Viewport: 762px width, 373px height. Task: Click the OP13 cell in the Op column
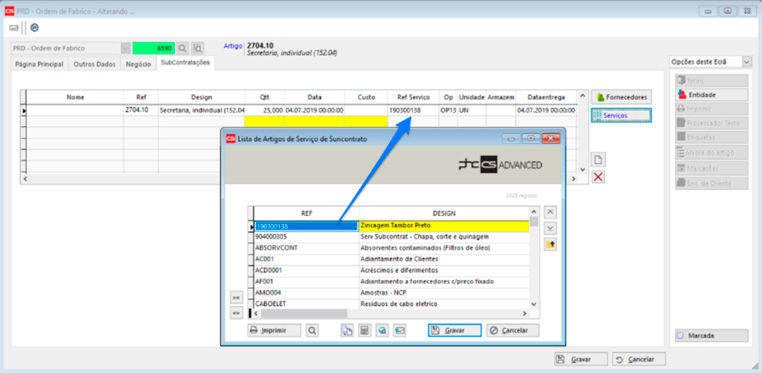pos(448,111)
